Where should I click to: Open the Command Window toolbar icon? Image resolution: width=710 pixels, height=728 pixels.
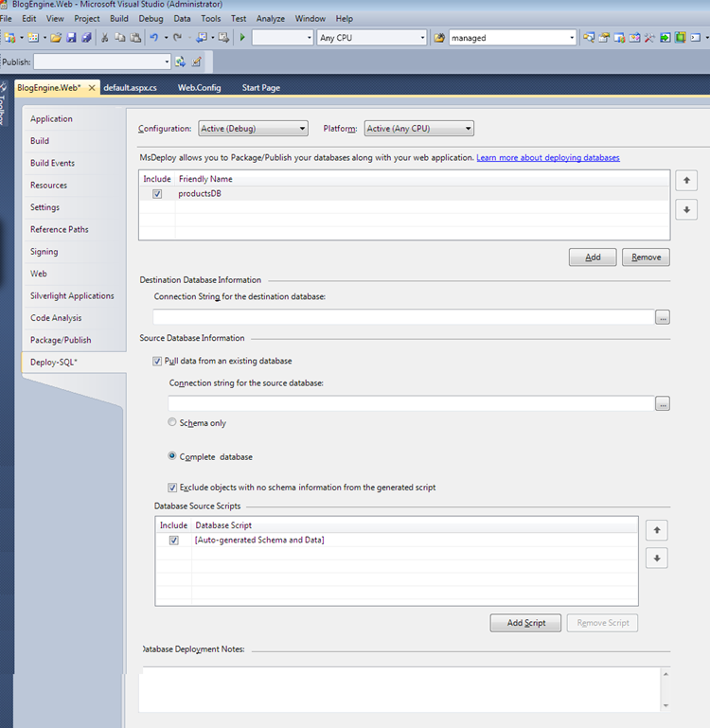point(696,38)
